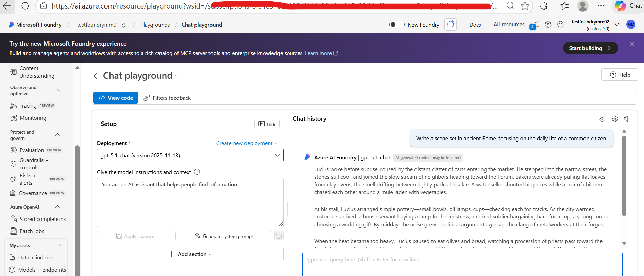Viewport: 644px width, 276px height.
Task: Open browser profile avatar
Action: pyautogui.click(x=583, y=6)
